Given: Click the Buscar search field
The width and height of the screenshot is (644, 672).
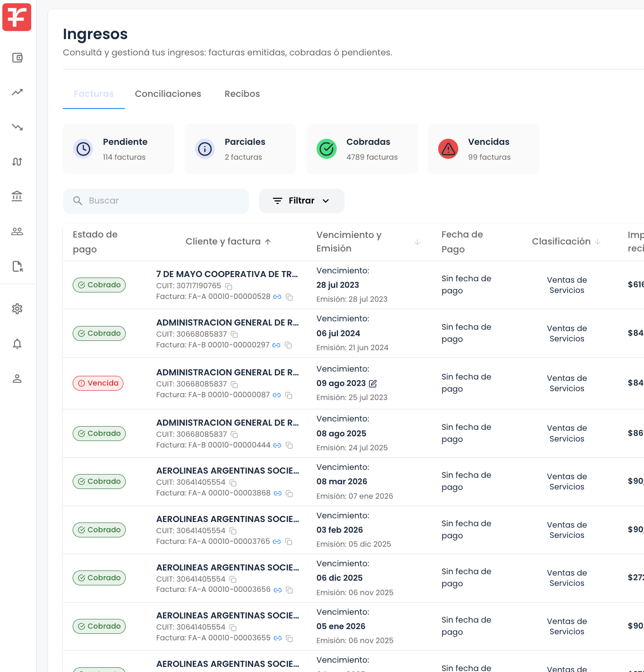Looking at the screenshot, I should (156, 201).
